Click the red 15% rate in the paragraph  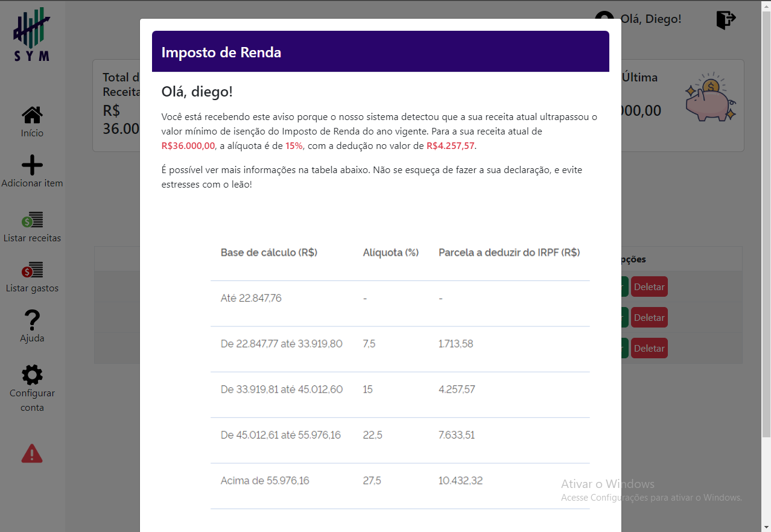click(294, 146)
